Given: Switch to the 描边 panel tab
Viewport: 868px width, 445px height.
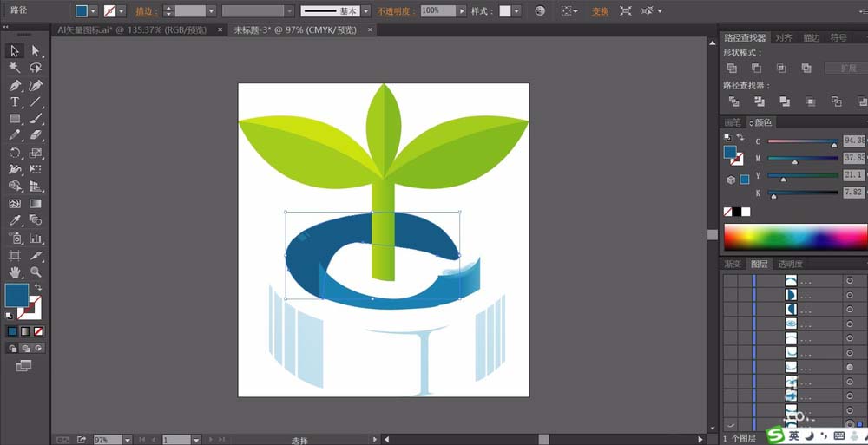Looking at the screenshot, I should coord(812,37).
